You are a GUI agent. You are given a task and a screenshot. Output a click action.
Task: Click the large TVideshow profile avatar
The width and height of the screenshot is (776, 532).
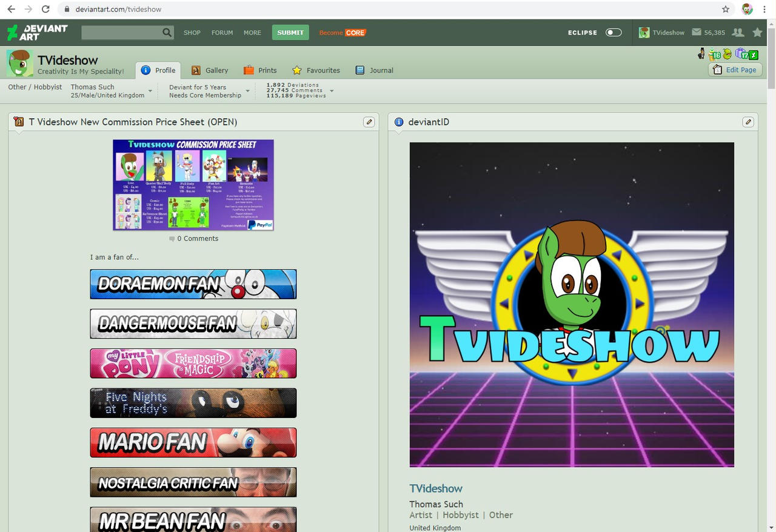click(x=20, y=64)
